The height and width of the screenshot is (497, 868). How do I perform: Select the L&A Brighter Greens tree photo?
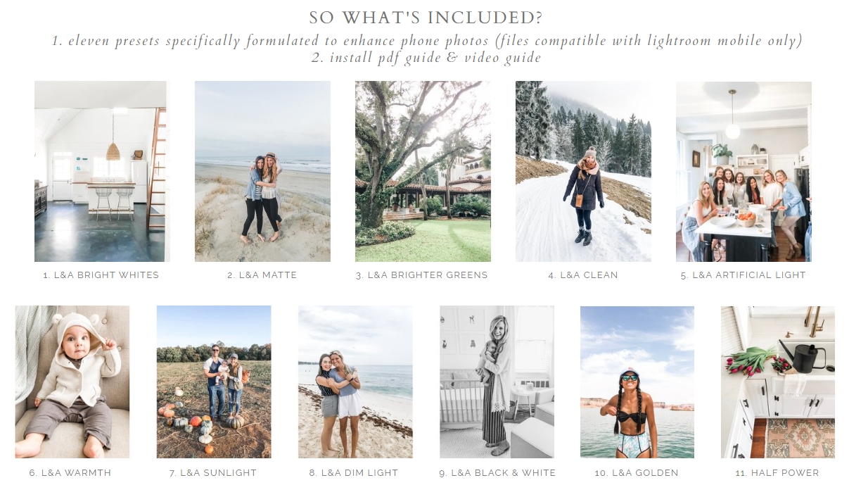tap(423, 171)
